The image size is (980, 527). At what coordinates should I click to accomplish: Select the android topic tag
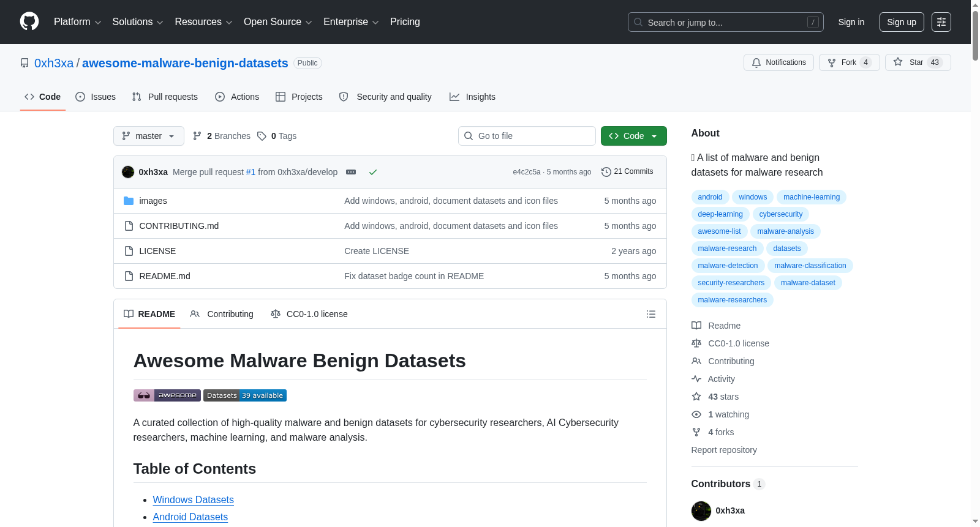point(710,197)
